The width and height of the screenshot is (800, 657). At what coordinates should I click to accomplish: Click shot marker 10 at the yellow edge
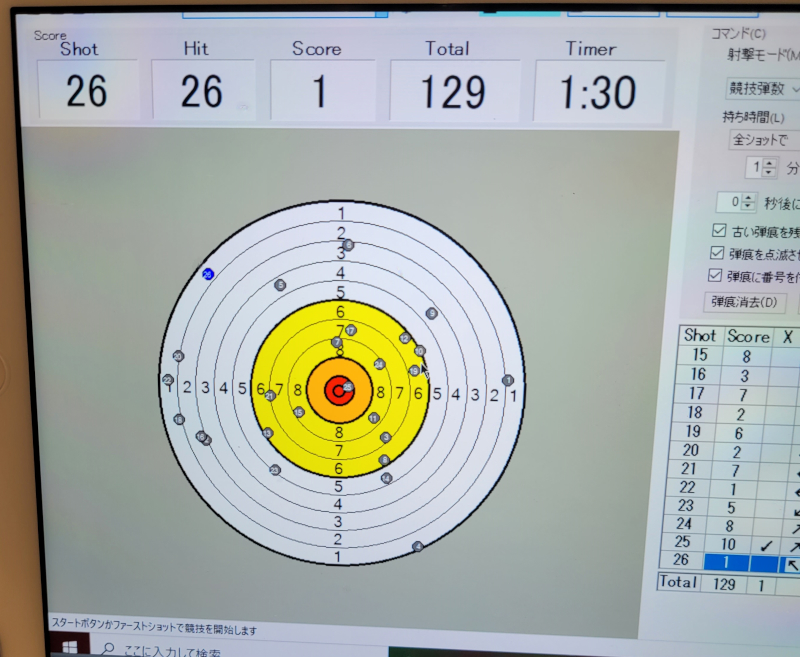click(x=419, y=351)
